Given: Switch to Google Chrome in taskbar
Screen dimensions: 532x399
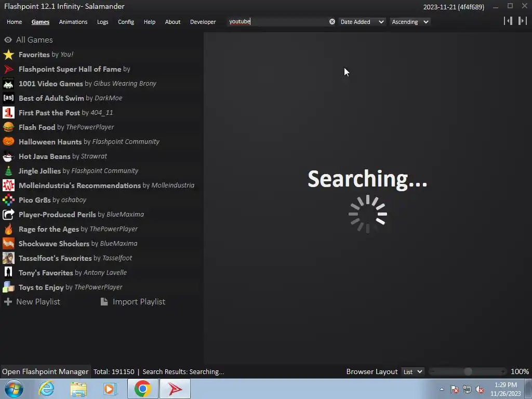Looking at the screenshot, I should 142,389.
